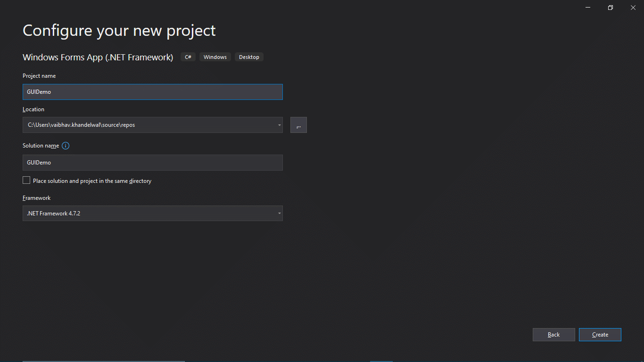Open the folder browse button next to Location
Viewport: 644px width, 362px height.
click(x=298, y=125)
